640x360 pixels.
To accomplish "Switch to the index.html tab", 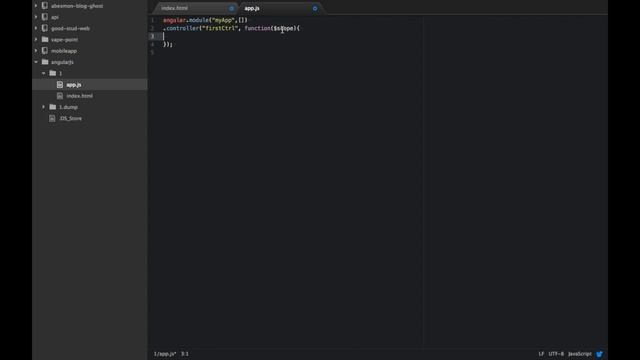I will point(195,8).
